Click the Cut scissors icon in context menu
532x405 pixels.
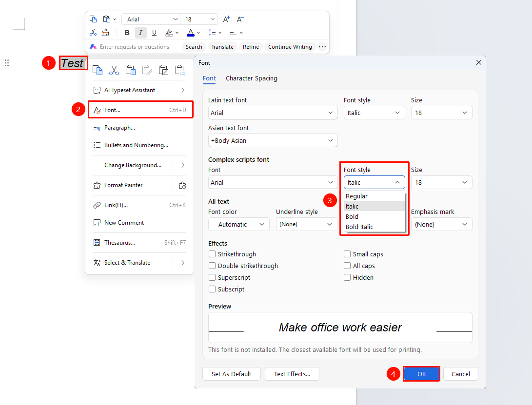(x=114, y=70)
